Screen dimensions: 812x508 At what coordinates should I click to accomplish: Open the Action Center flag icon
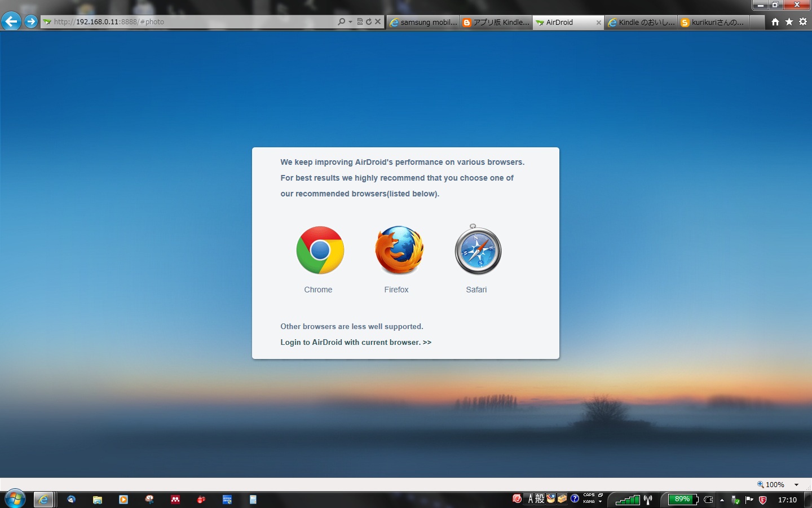point(749,500)
